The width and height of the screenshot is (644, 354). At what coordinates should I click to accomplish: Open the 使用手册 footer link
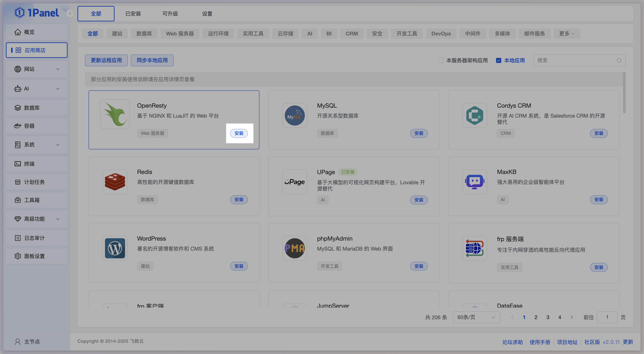(540, 342)
